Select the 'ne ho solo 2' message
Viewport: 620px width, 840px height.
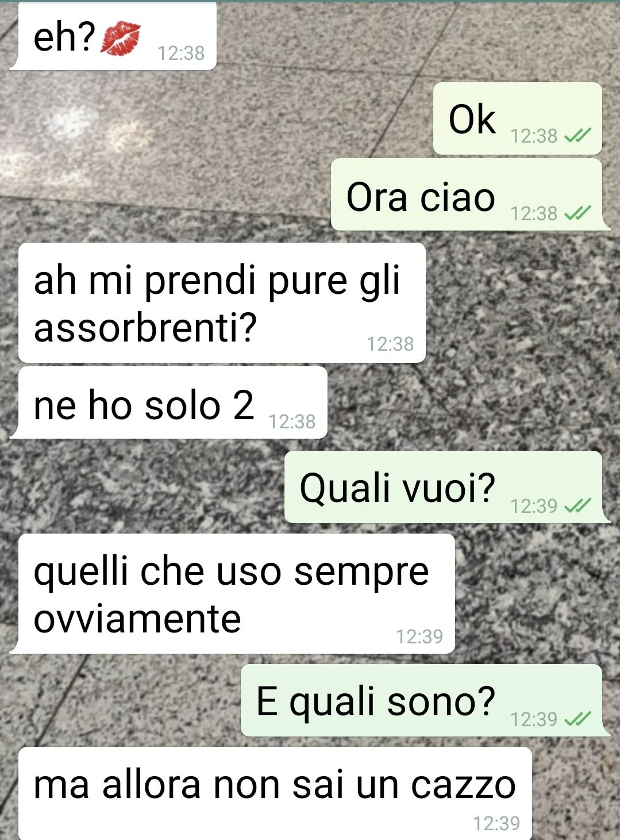click(168, 402)
